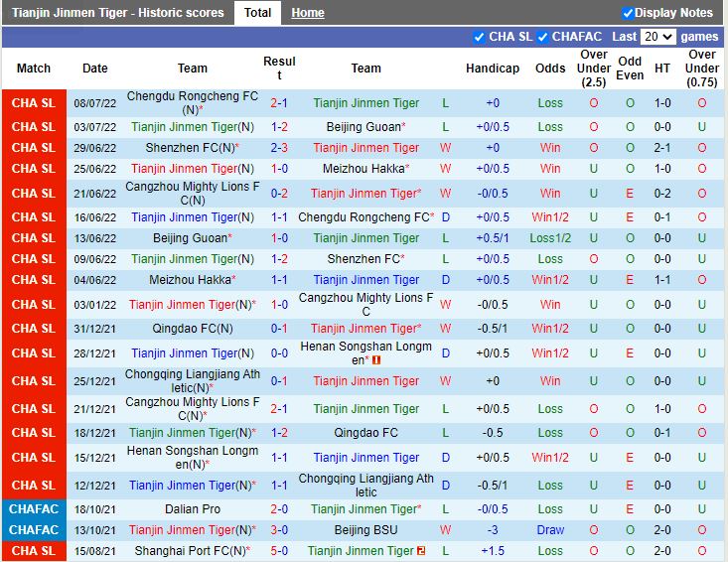Viewport: 728px width, 562px height.
Task: Toggle the CHAFAC filter checkbox
Action: point(543,37)
